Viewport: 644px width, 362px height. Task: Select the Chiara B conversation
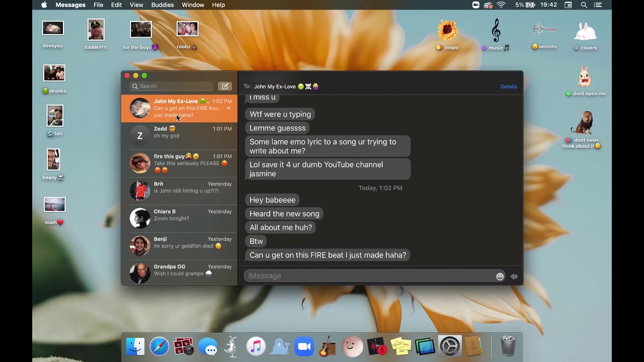179,219
